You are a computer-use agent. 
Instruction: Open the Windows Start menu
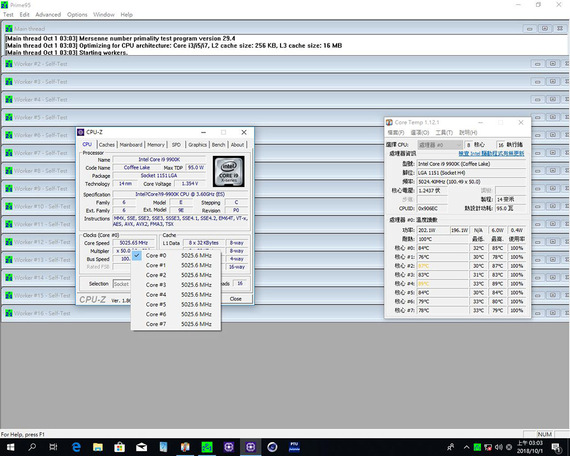coord(11,447)
